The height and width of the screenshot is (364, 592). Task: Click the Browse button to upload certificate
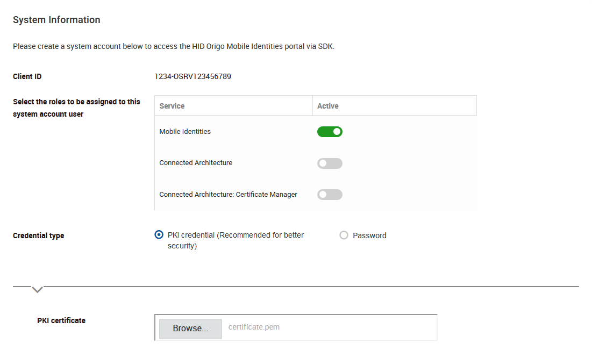(x=190, y=328)
